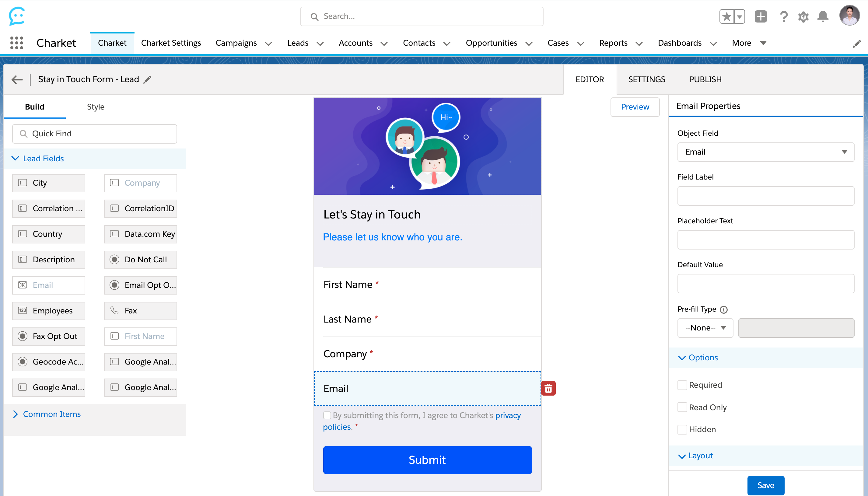Open the privacy policies link
This screenshot has height=496, width=868.
tap(508, 415)
